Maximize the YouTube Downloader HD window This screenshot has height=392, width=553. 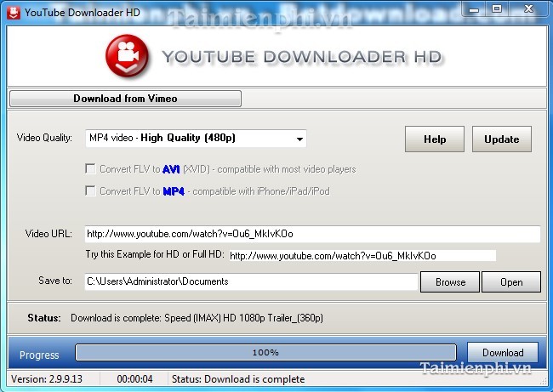point(497,9)
